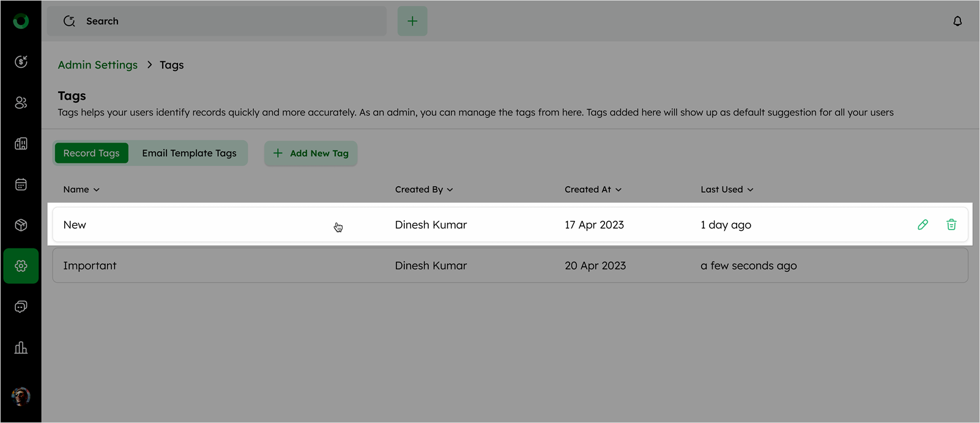Viewport: 980px width, 423px height.
Task: Expand the Created By column dropdown
Action: click(x=424, y=190)
